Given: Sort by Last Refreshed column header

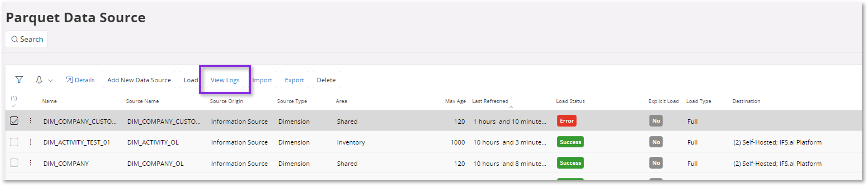Looking at the screenshot, I should pos(490,101).
